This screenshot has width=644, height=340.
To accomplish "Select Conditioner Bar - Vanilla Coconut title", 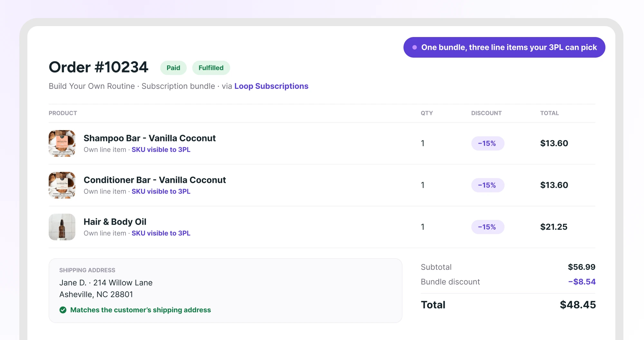I will pos(155,180).
